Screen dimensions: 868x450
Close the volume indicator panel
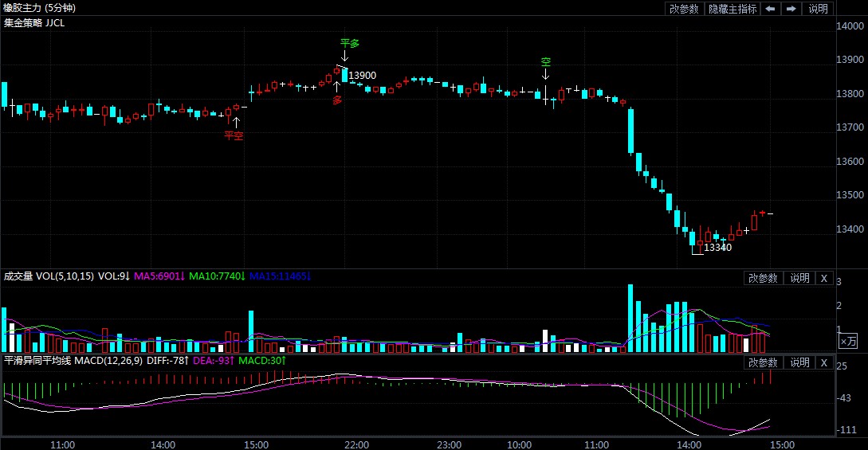click(x=823, y=278)
